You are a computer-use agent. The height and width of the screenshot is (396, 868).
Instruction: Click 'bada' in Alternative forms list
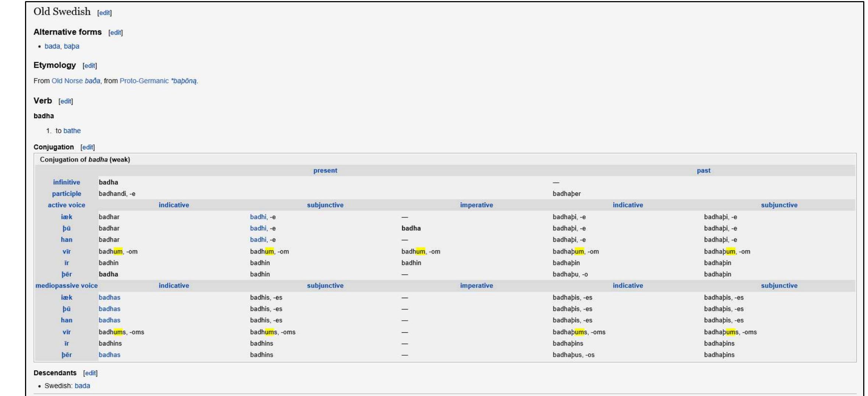point(52,46)
